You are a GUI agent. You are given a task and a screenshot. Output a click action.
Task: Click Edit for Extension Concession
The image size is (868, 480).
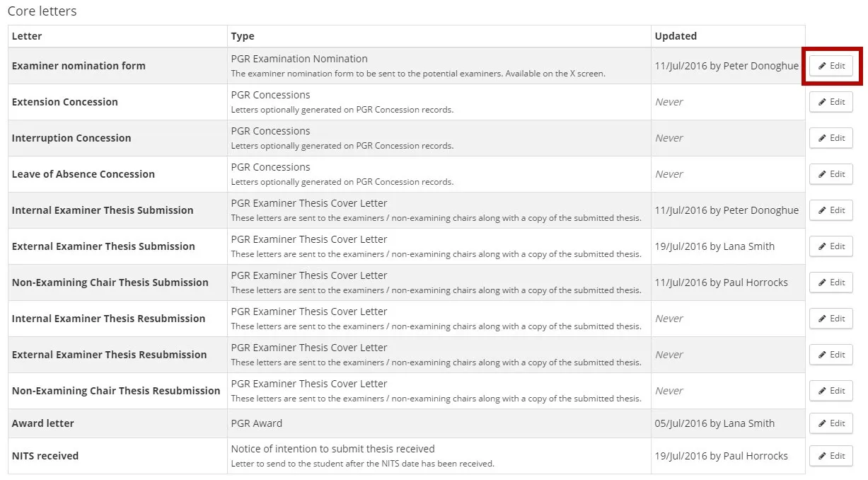831,102
